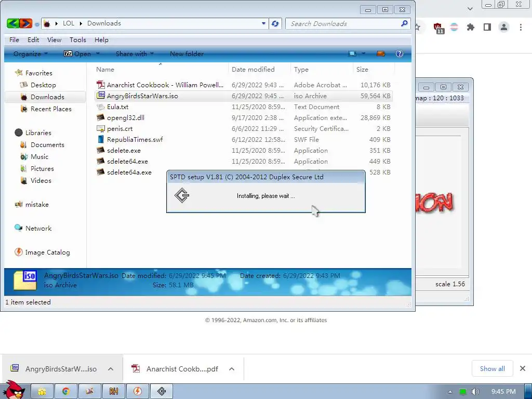532x399 pixels.
Task: Open Chrome from the taskbar
Action: (x=66, y=392)
